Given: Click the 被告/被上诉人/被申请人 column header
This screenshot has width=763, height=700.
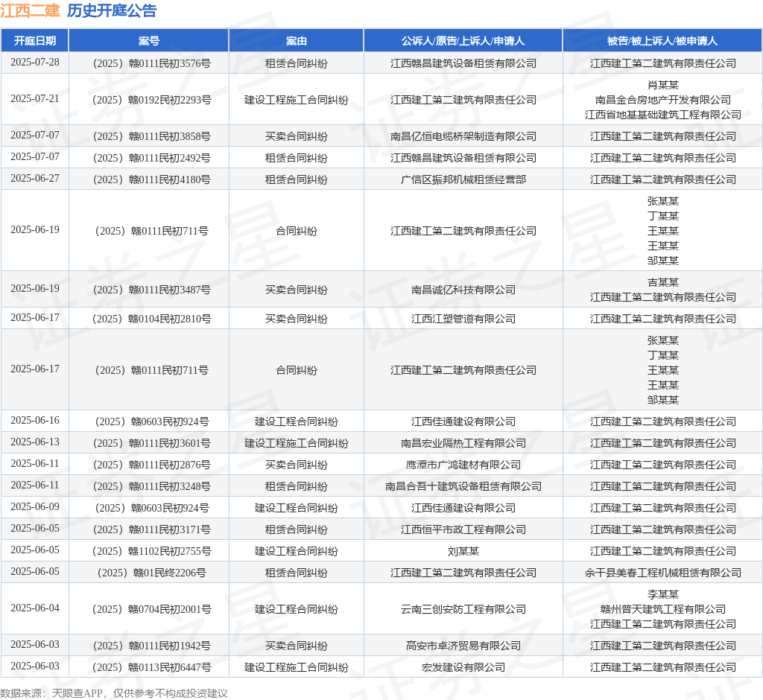Looking at the screenshot, I should (662, 41).
